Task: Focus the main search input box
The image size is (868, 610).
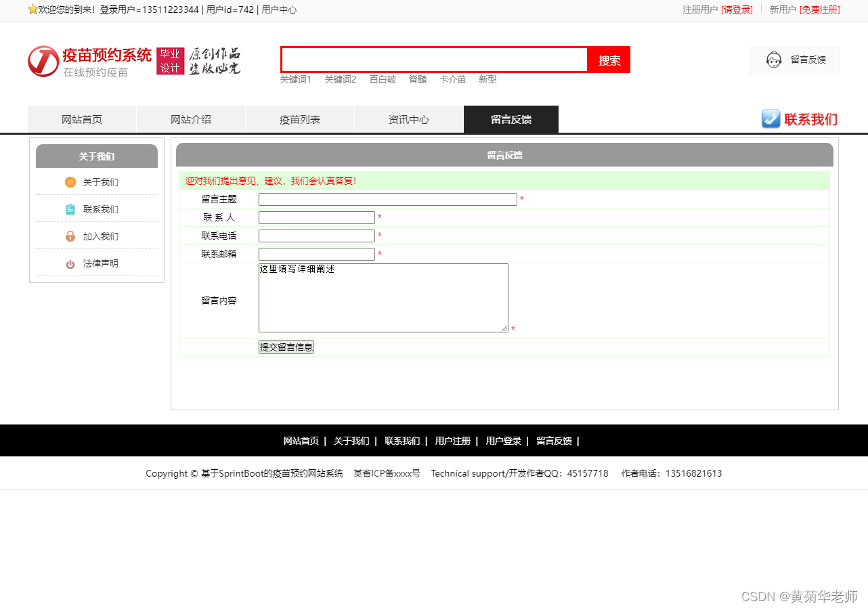Action: tap(435, 60)
